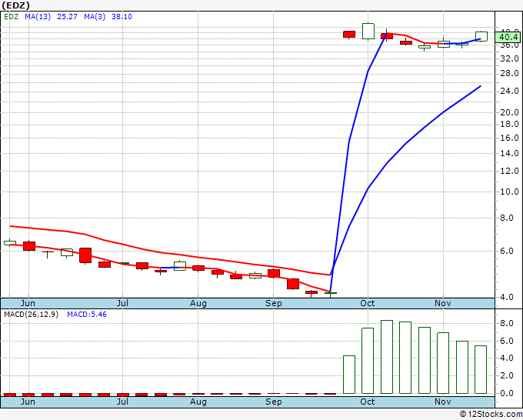Screen dimensions: 523x420
Task: Click Aug on the price chart timeline
Action: 198,303
